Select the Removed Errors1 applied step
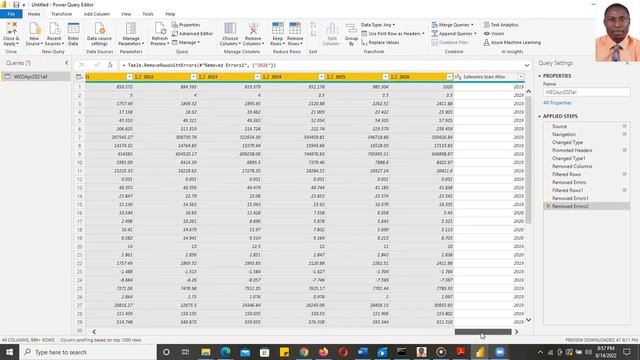Image resolution: width=640 pixels, height=360 pixels. pyautogui.click(x=570, y=198)
